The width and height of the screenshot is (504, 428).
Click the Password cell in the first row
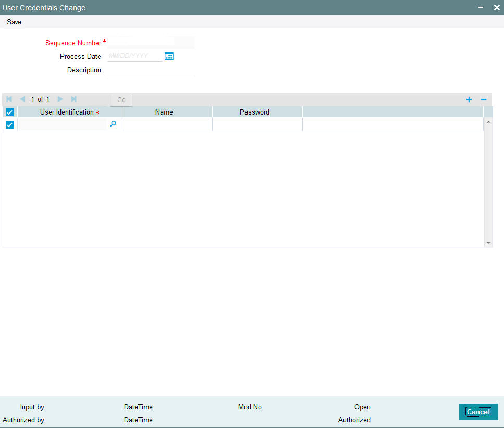click(257, 124)
